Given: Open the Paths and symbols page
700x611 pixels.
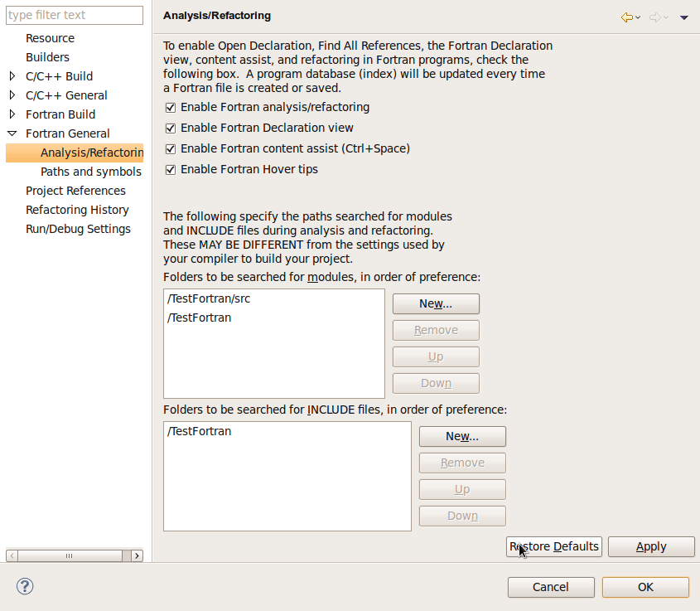Looking at the screenshot, I should pyautogui.click(x=91, y=172).
